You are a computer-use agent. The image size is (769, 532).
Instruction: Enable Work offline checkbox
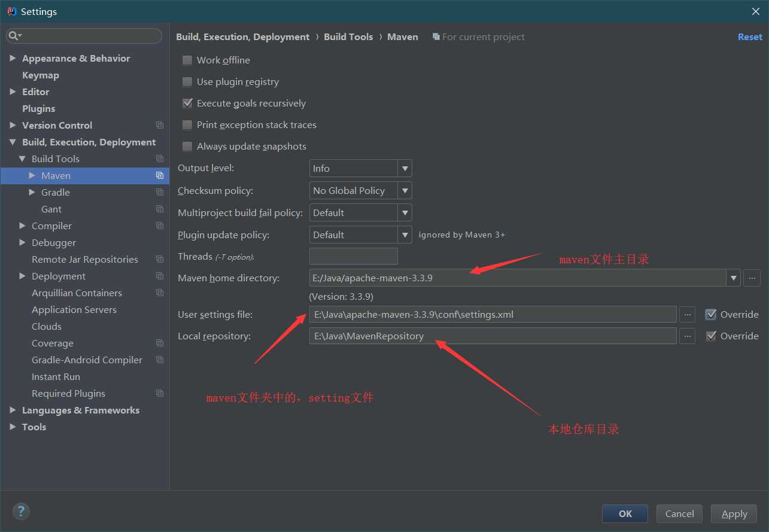pos(187,60)
